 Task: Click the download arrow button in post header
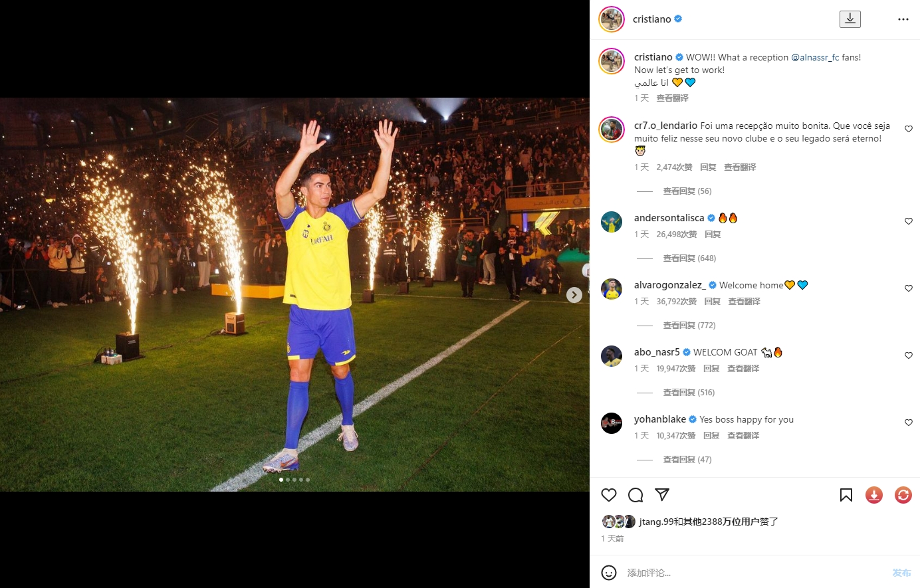[x=850, y=19]
